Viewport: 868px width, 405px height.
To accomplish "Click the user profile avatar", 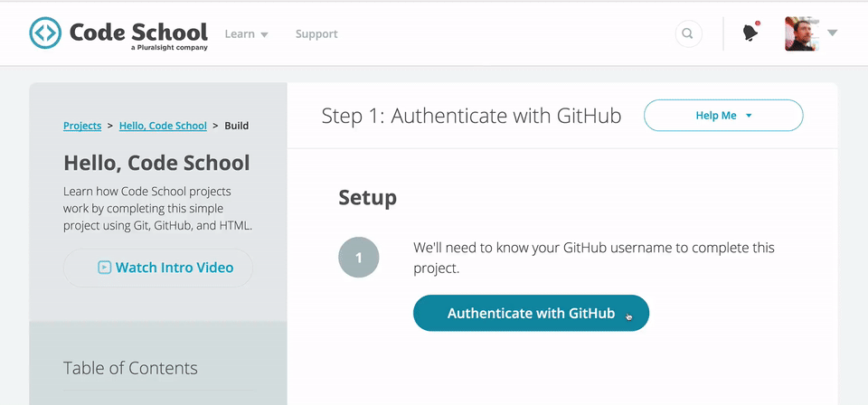I will [x=802, y=33].
